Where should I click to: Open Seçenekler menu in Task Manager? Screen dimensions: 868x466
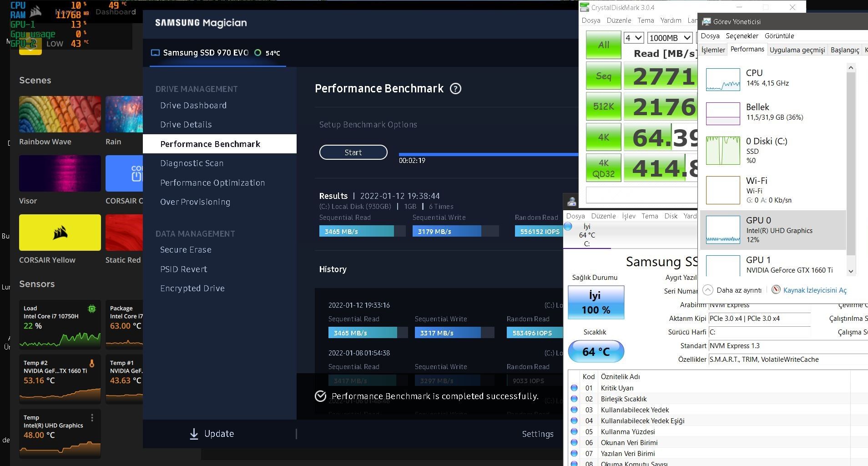tap(742, 36)
